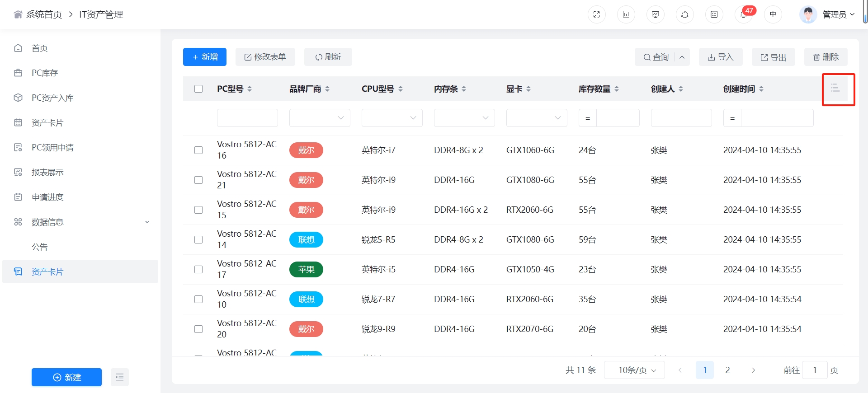Click the 苹果 brand tag
The width and height of the screenshot is (868, 393).
click(x=306, y=269)
